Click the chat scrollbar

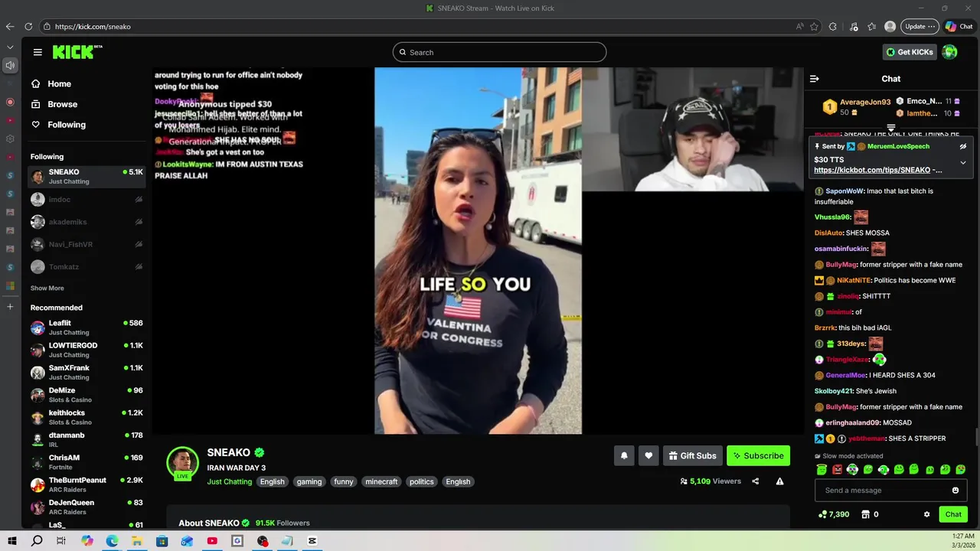976,437
